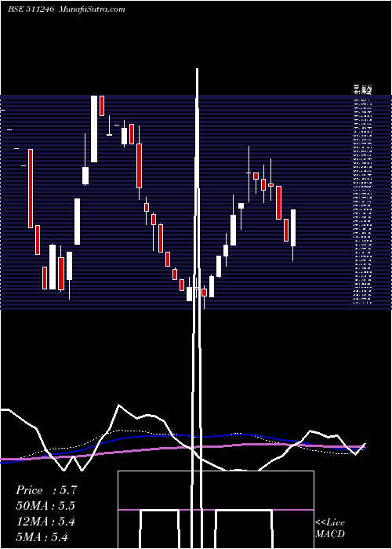The height and width of the screenshot is (549, 392).
Task: Click the MunafaSutra.com text at the top
Action: (x=92, y=9)
